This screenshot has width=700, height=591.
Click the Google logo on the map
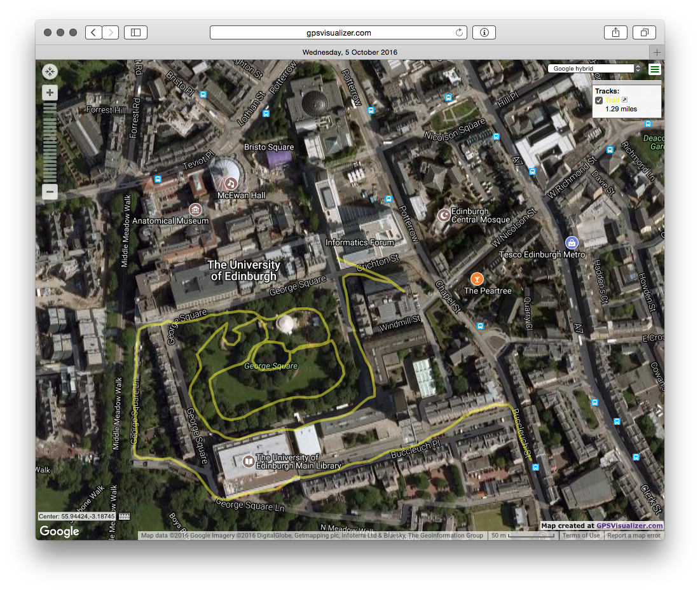[x=59, y=531]
